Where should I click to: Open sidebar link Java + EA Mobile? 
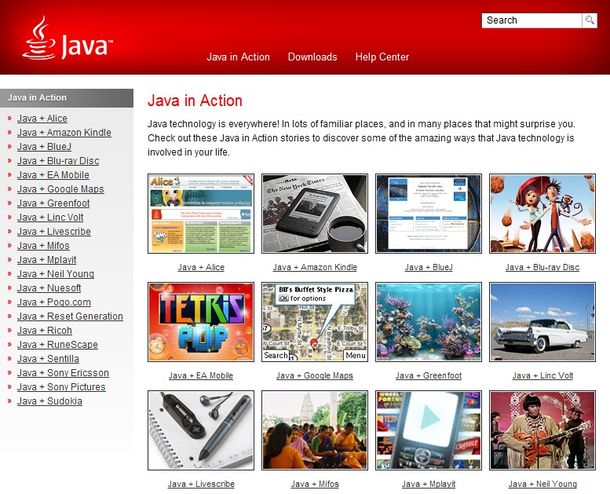tap(53, 175)
